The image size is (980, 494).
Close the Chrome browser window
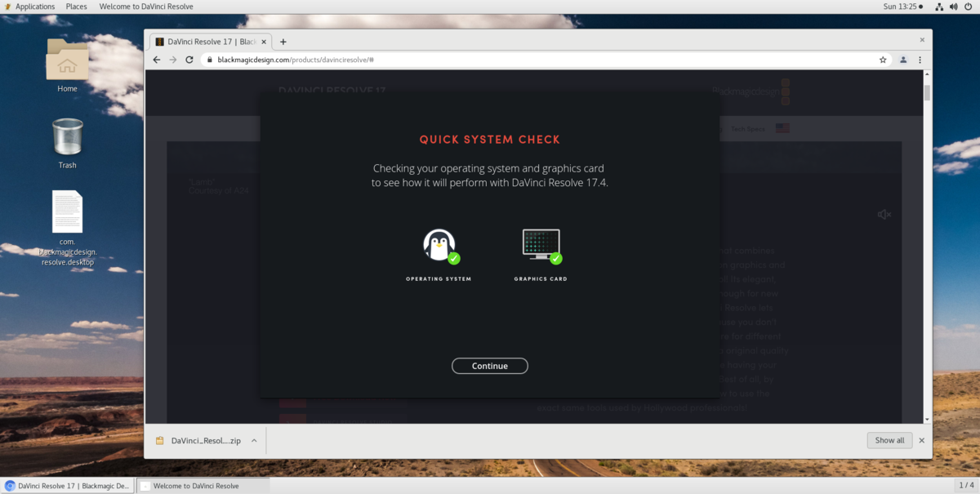coord(922,40)
